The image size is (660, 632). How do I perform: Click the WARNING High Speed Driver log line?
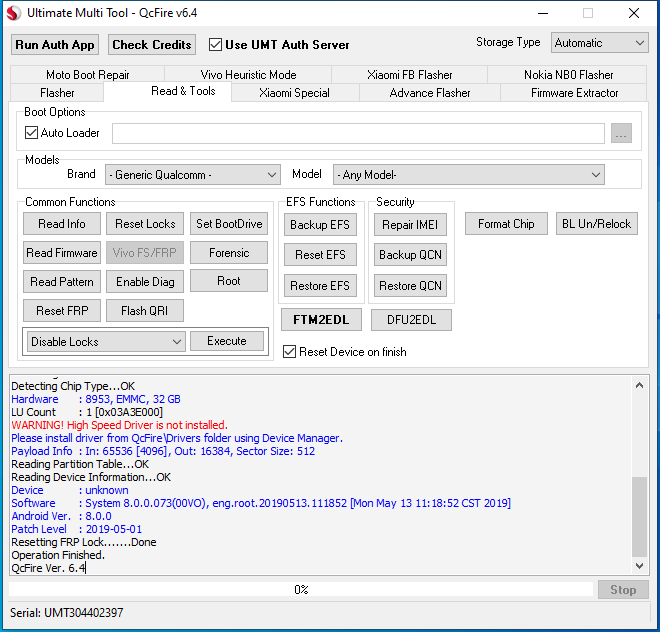119,425
